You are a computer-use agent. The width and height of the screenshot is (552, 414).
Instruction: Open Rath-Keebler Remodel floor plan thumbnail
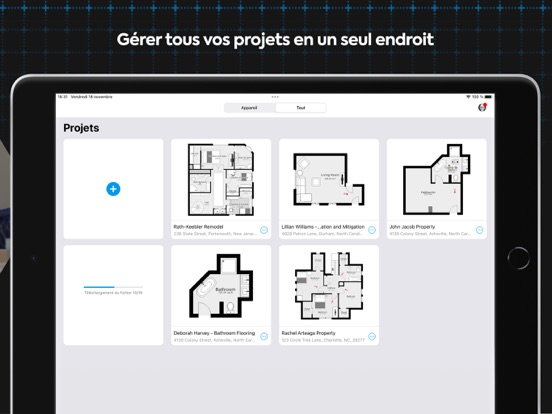tap(221, 180)
